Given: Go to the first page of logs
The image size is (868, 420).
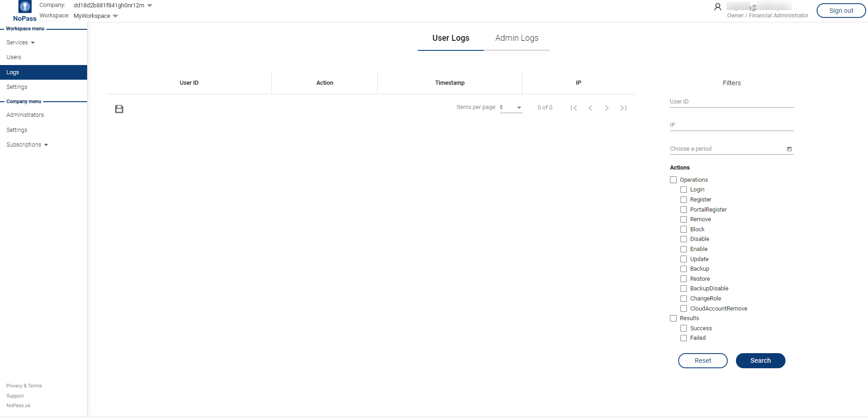Looking at the screenshot, I should [574, 108].
